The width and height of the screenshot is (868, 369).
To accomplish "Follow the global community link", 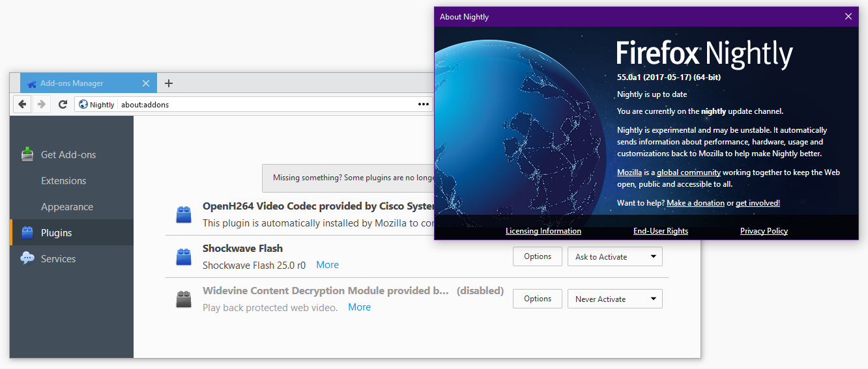I will (x=689, y=172).
